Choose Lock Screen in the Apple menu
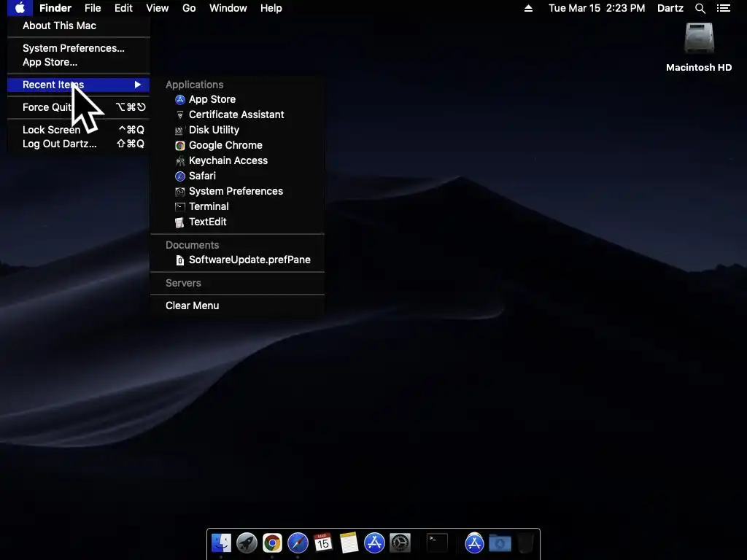Viewport: 747px width, 560px height. pyautogui.click(x=79, y=130)
